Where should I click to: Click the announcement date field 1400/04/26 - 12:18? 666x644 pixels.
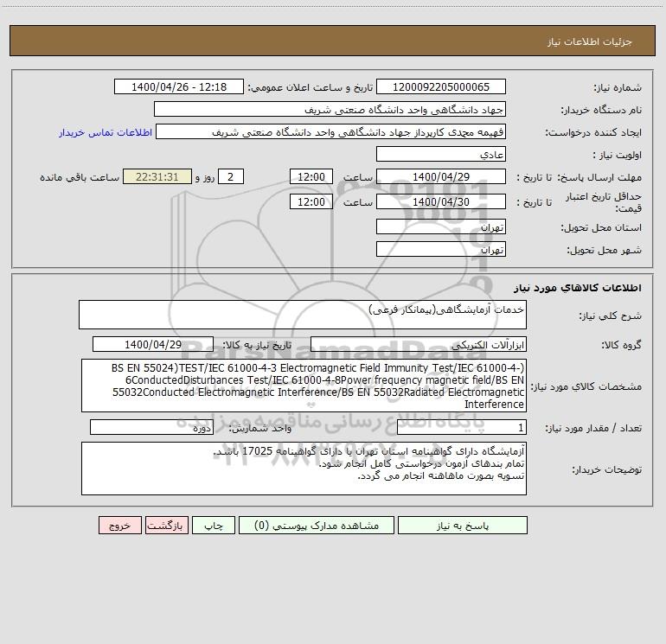179,86
